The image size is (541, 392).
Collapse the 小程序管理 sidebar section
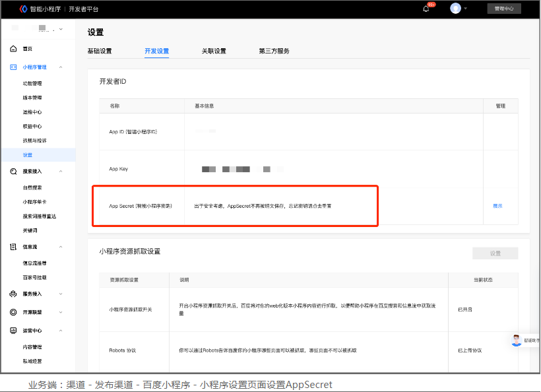(x=61, y=67)
